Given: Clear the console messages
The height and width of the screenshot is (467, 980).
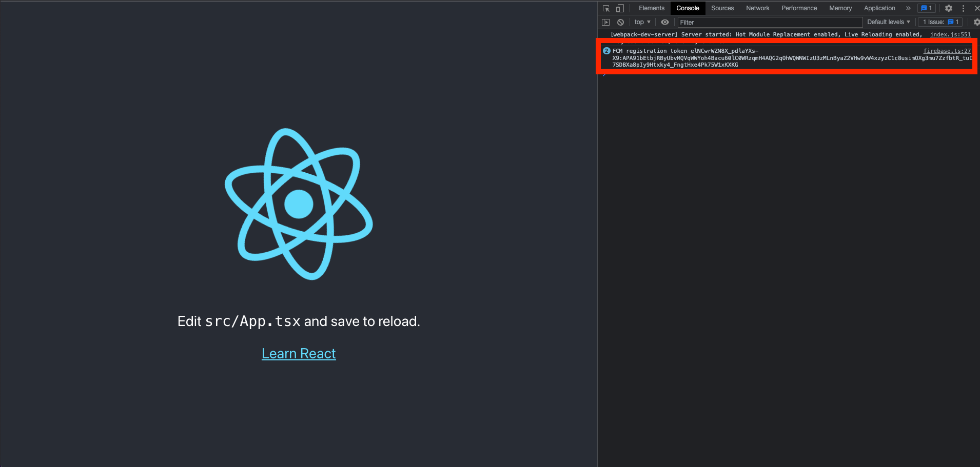Looking at the screenshot, I should coord(621,22).
